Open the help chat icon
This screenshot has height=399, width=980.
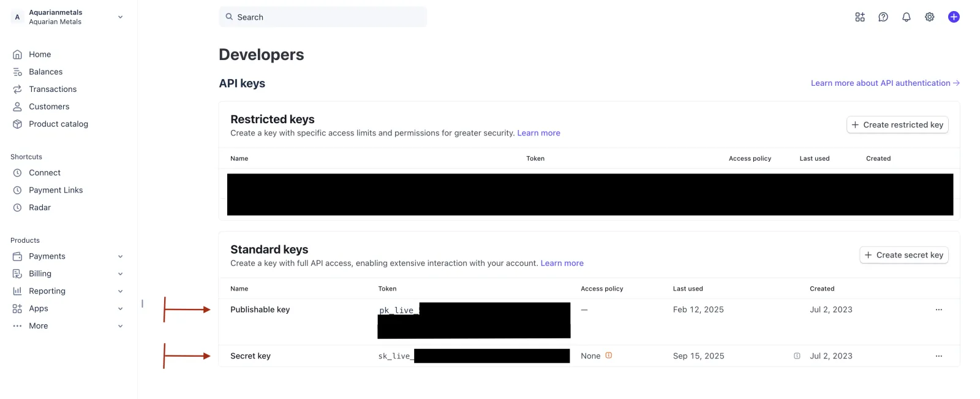(x=883, y=17)
